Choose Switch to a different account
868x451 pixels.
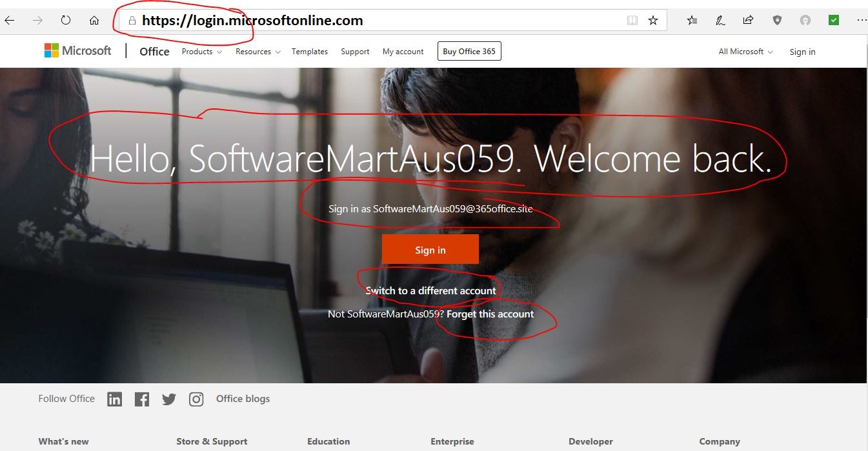click(430, 290)
